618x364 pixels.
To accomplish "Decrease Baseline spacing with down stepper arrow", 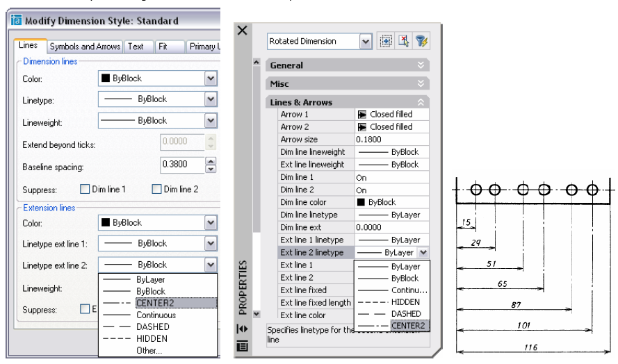I will [211, 169].
